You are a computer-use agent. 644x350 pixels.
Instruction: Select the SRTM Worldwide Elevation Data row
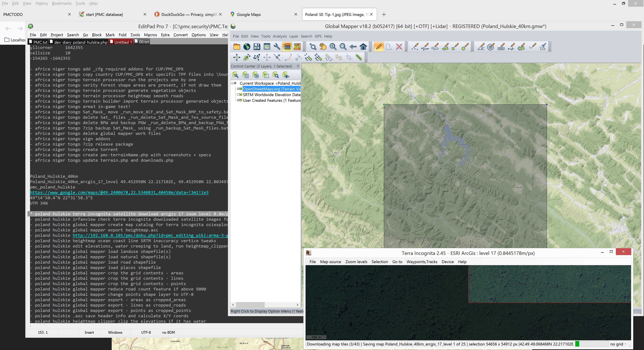click(272, 94)
